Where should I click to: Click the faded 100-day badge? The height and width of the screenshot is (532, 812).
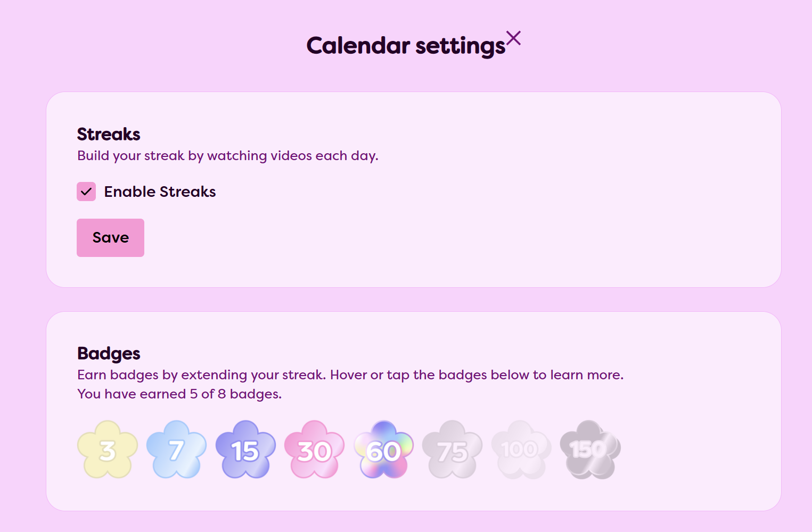click(521, 450)
